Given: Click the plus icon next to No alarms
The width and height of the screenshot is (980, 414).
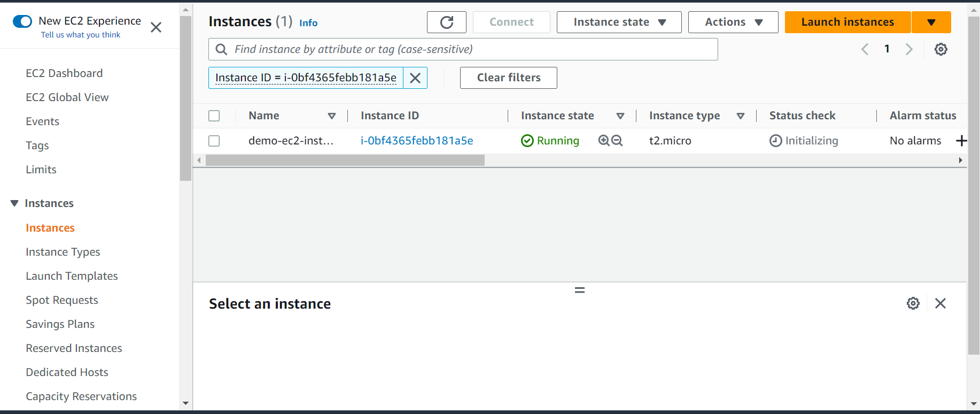Looking at the screenshot, I should coord(961,141).
